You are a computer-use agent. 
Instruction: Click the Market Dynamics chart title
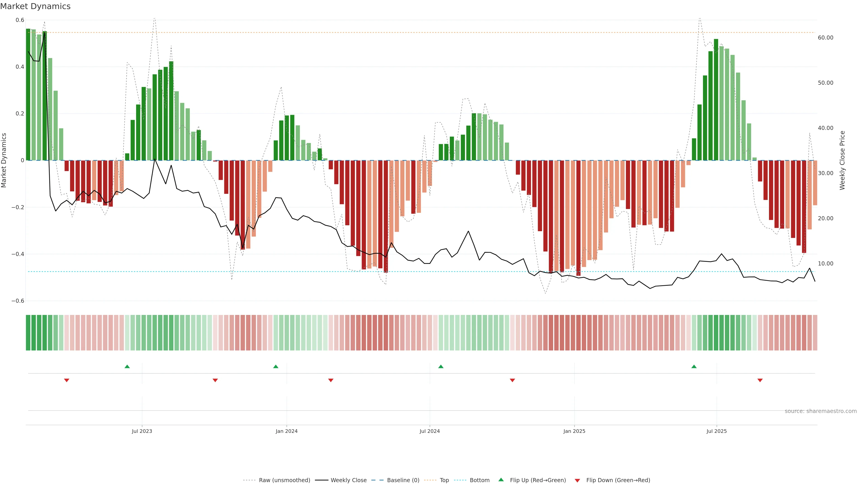35,6
